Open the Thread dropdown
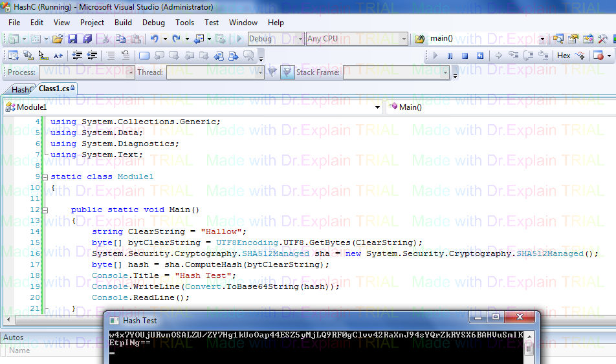The image size is (616, 364). coord(259,72)
